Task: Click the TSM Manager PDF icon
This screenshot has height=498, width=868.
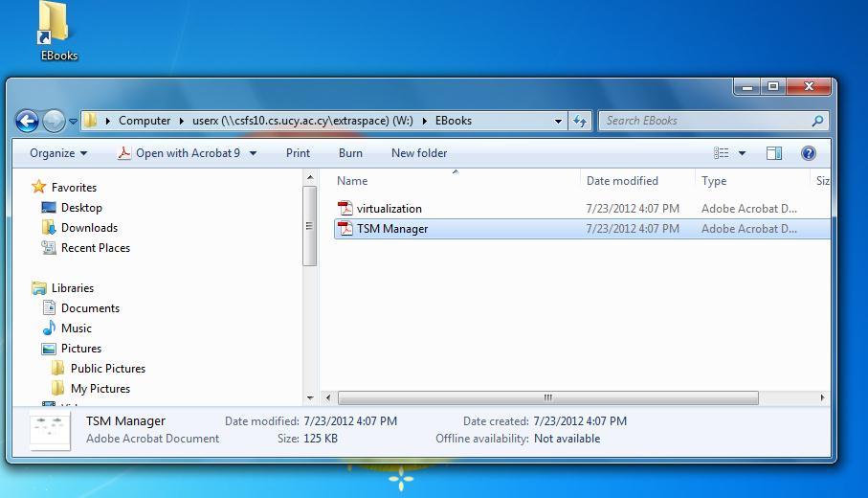Action: pyautogui.click(x=345, y=228)
